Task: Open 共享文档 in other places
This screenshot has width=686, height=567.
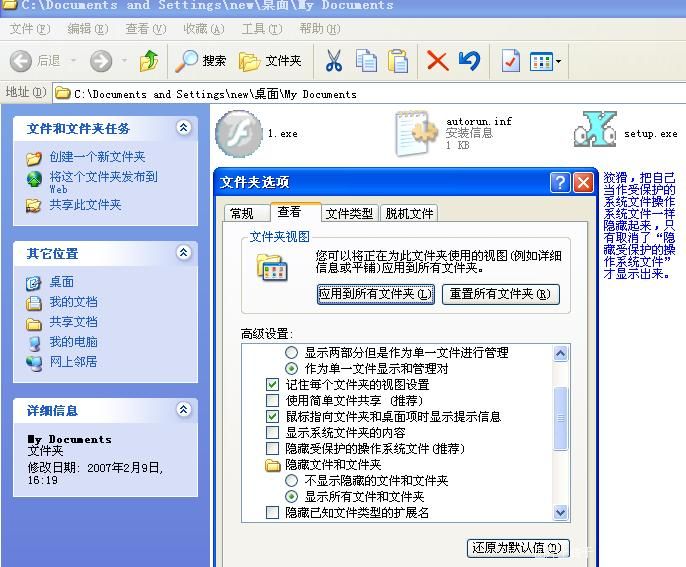Action: 73,322
